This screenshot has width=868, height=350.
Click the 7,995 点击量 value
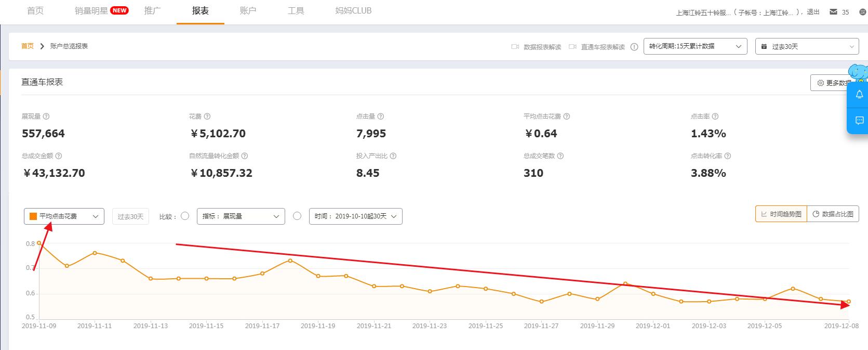click(x=371, y=134)
